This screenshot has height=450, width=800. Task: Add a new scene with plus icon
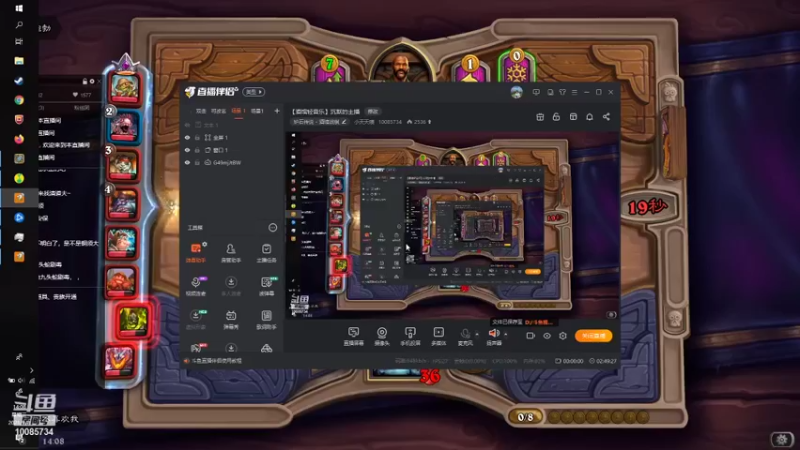[x=277, y=111]
